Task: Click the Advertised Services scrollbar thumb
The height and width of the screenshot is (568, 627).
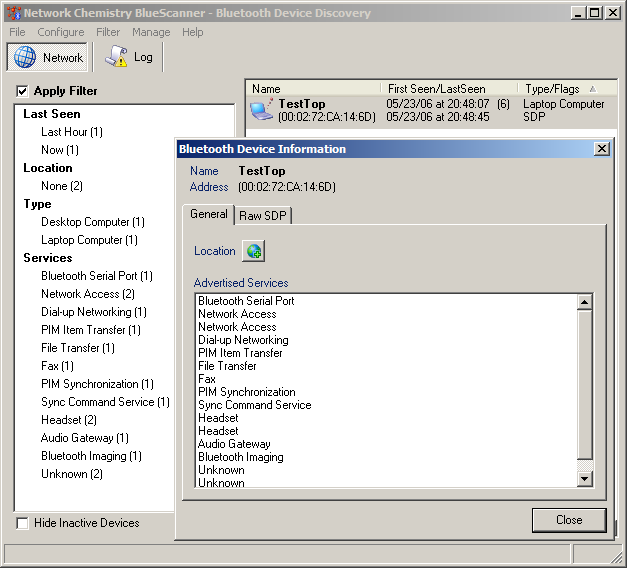Action: coord(585,384)
